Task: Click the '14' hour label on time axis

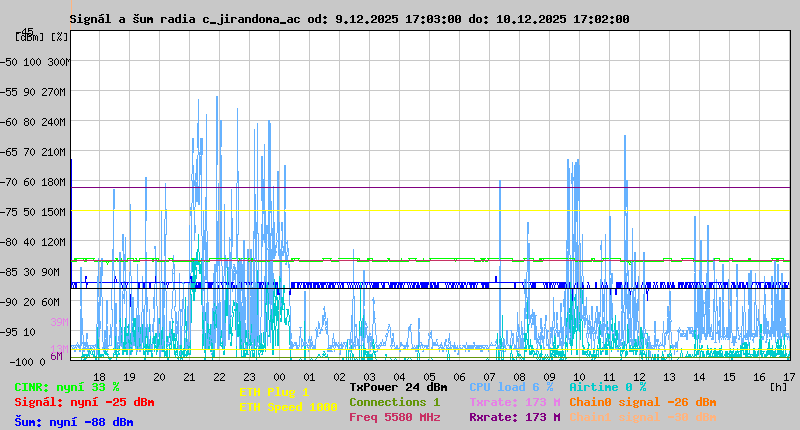Action: coord(699,377)
